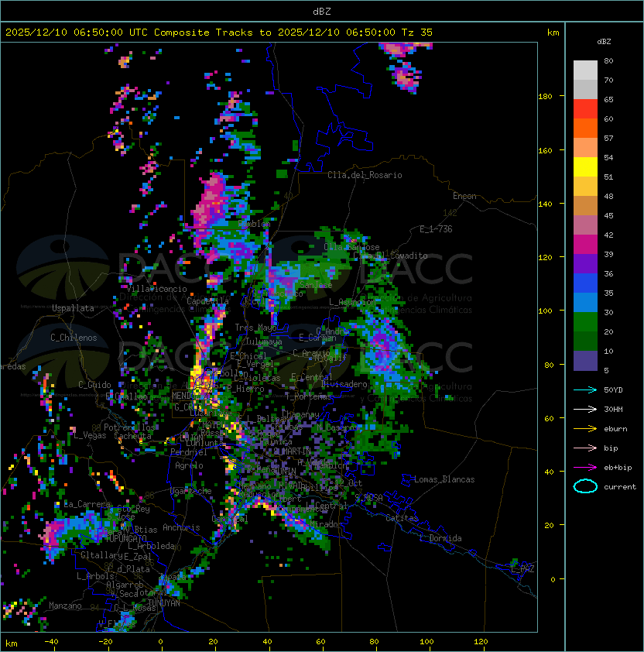
Task: Pick the purple 36-39 dBZ swatch
Action: 585,264
